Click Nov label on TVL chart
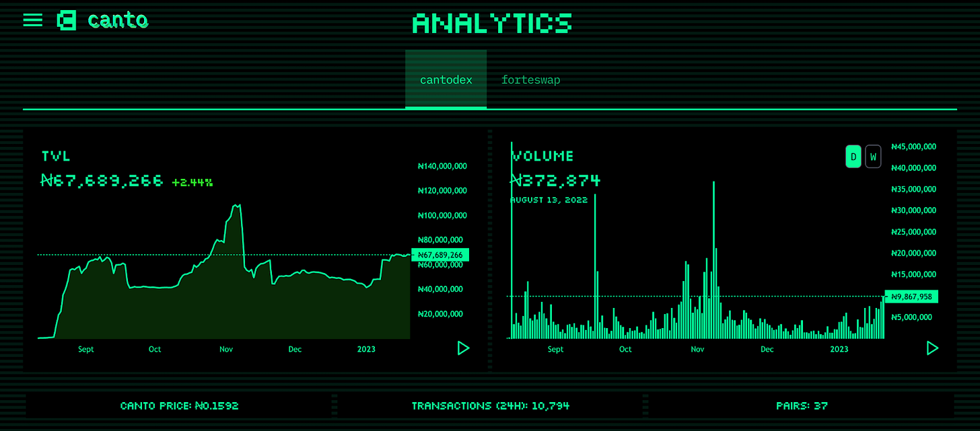980x431 pixels. pos(226,349)
